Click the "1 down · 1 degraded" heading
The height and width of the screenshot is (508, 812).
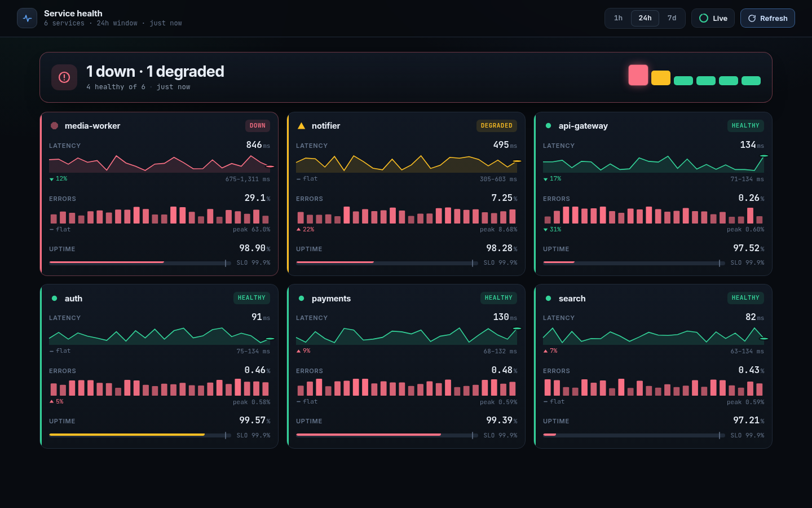[155, 72]
